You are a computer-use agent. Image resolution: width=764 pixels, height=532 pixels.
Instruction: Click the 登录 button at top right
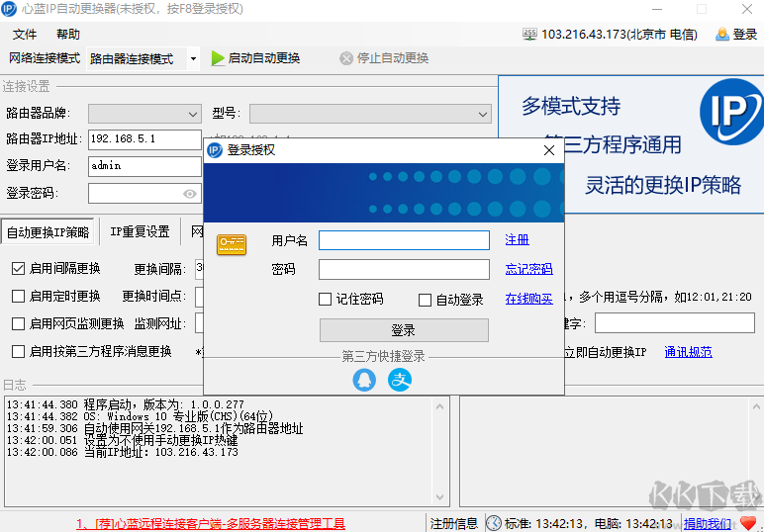[736, 34]
